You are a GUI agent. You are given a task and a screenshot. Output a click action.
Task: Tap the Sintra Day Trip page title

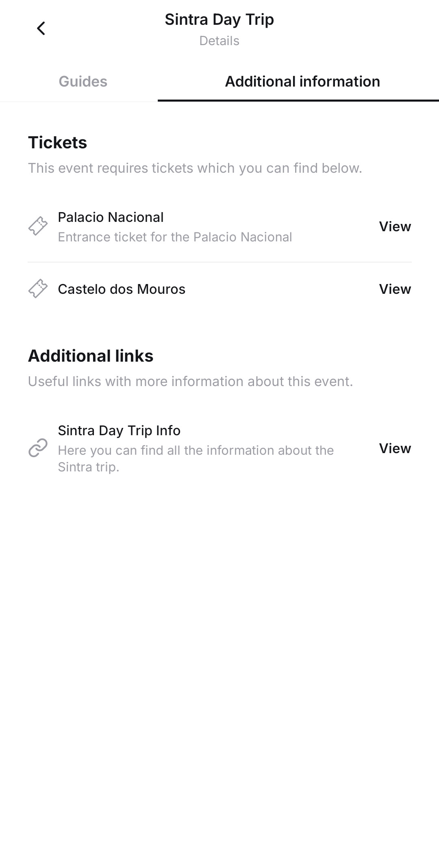tap(219, 20)
